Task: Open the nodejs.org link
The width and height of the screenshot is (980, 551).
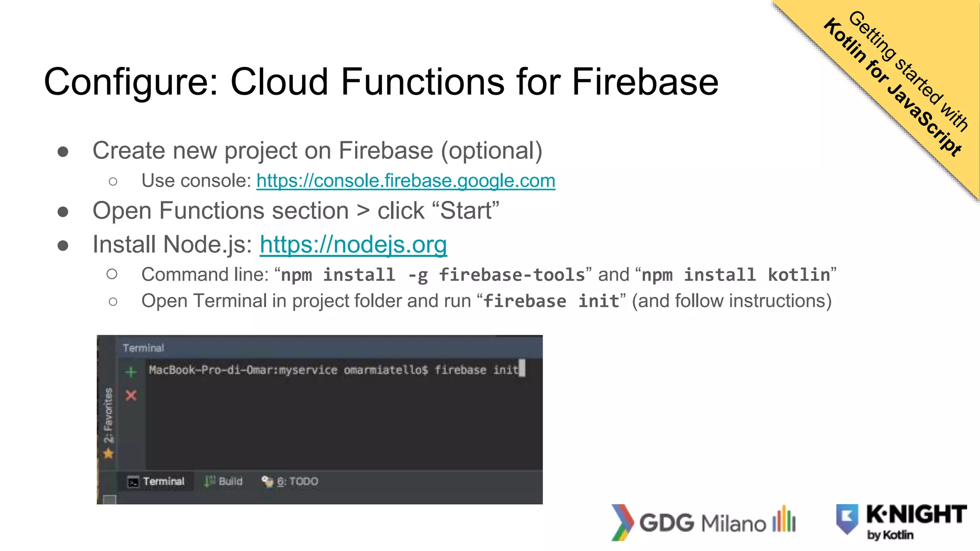Action: pyautogui.click(x=353, y=244)
